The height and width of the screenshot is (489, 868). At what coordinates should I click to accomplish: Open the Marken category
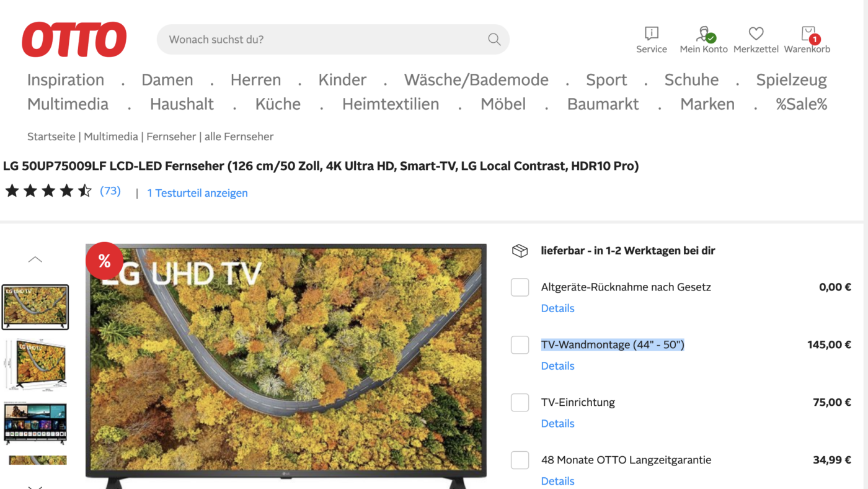(x=707, y=104)
